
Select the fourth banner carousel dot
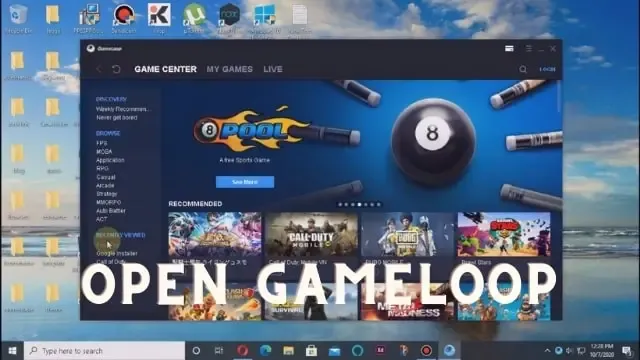(x=359, y=204)
